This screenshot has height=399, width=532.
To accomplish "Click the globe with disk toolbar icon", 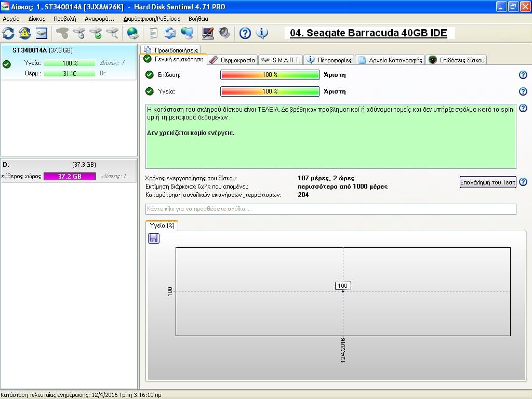I will coord(133,33).
